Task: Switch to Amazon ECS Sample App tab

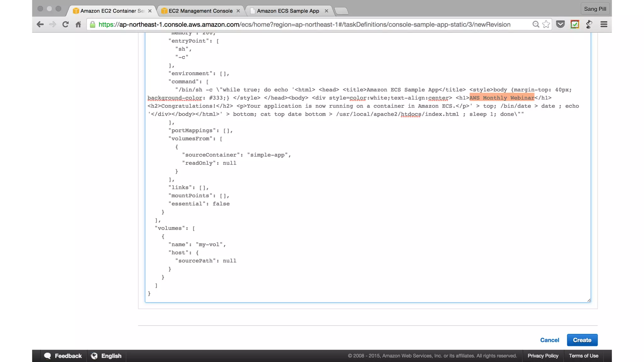Action: [288, 11]
